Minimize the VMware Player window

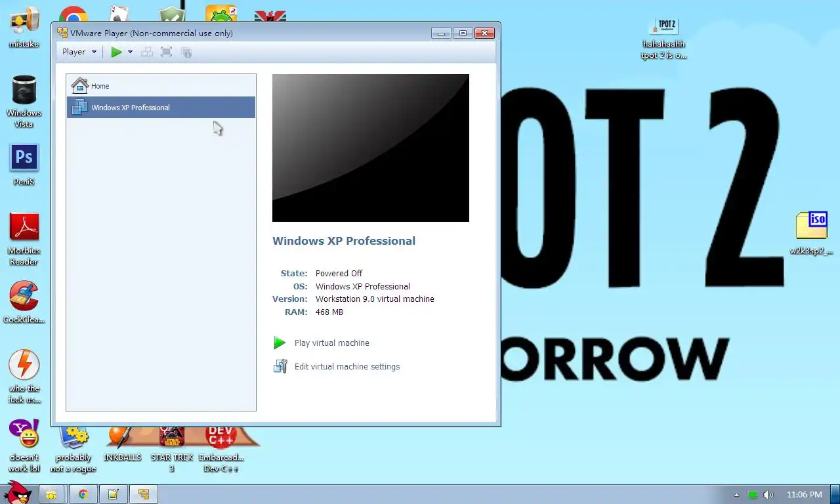point(441,33)
